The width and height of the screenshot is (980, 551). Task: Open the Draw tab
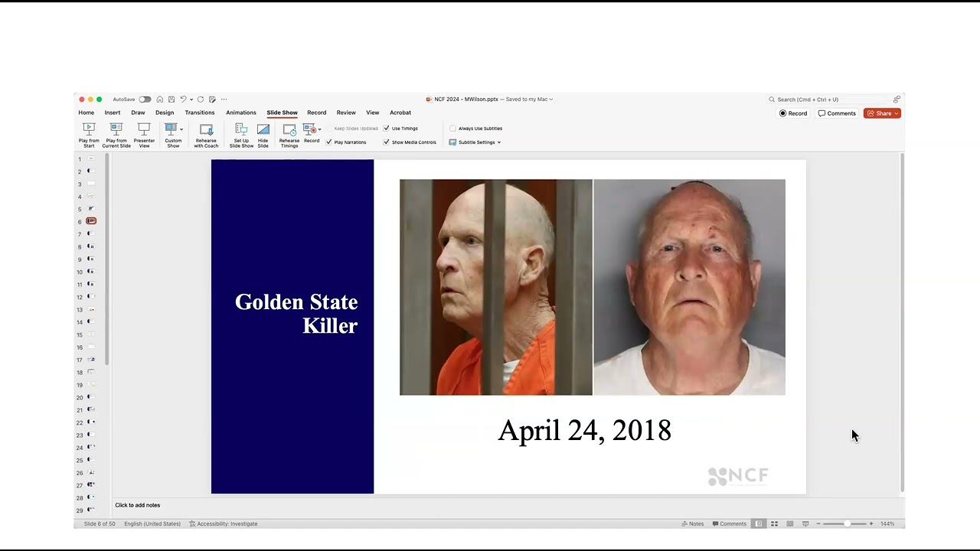[x=138, y=112]
